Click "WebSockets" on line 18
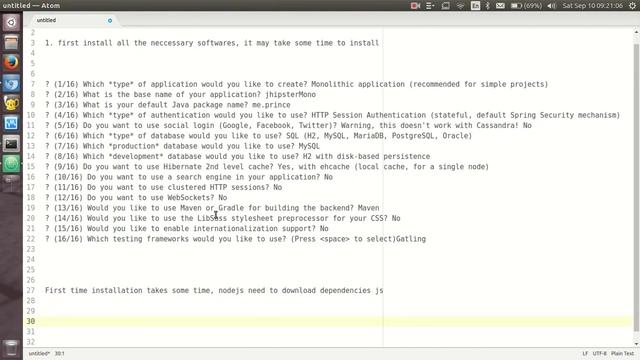The height and width of the screenshot is (360, 640). (x=189, y=198)
